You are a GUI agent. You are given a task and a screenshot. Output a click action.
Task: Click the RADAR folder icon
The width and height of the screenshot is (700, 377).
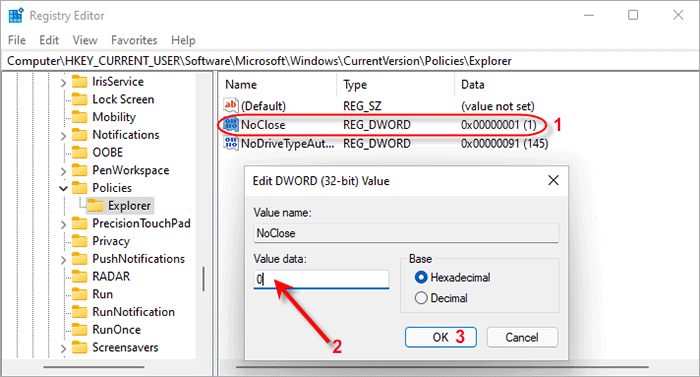tap(79, 276)
